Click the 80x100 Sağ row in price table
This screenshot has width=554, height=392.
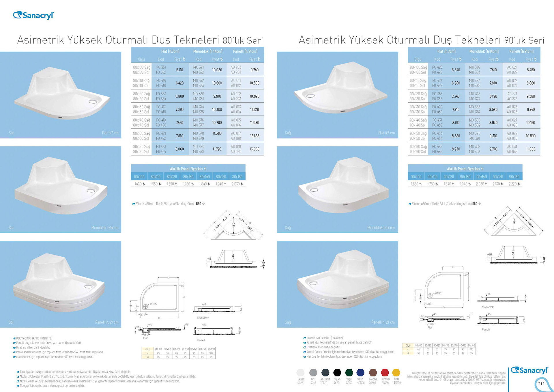[x=141, y=67]
